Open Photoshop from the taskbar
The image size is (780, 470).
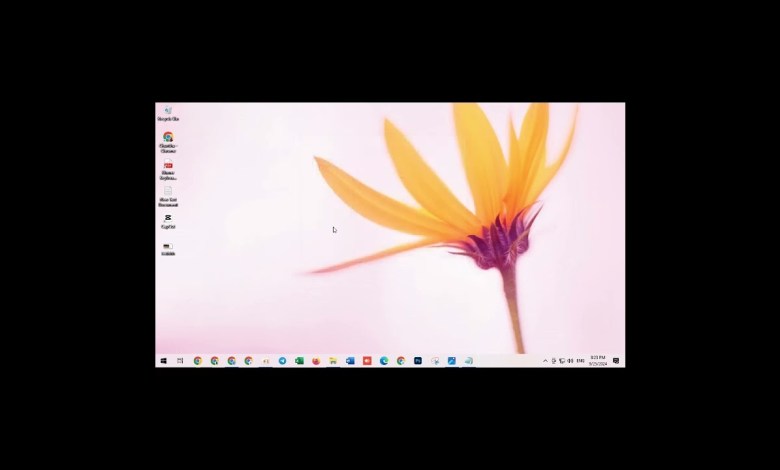point(418,361)
